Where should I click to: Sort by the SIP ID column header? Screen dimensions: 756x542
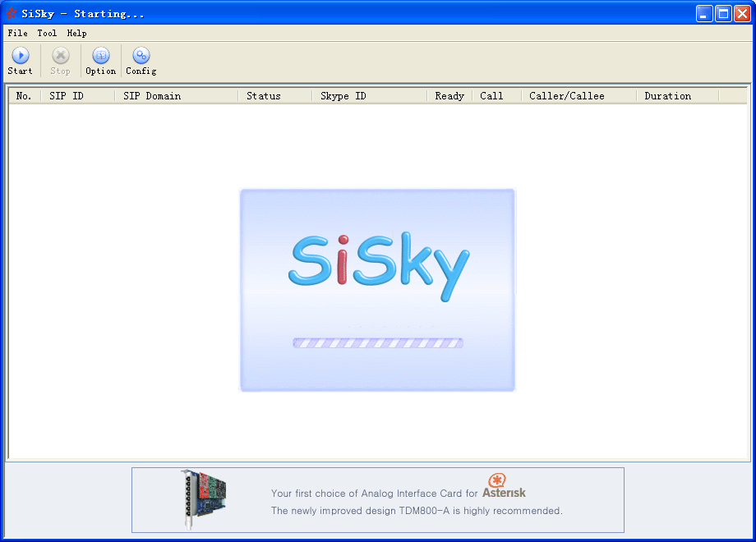78,96
